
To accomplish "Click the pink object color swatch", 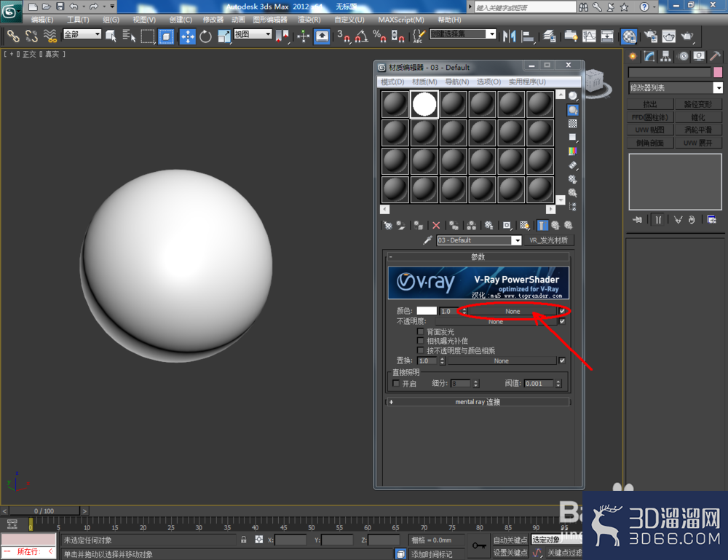I will coord(718,72).
